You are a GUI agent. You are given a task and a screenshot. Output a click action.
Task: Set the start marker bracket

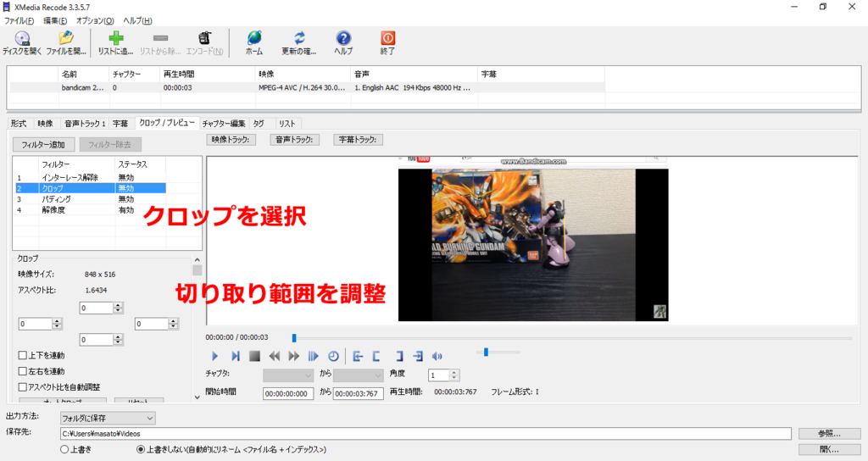pyautogui.click(x=376, y=357)
